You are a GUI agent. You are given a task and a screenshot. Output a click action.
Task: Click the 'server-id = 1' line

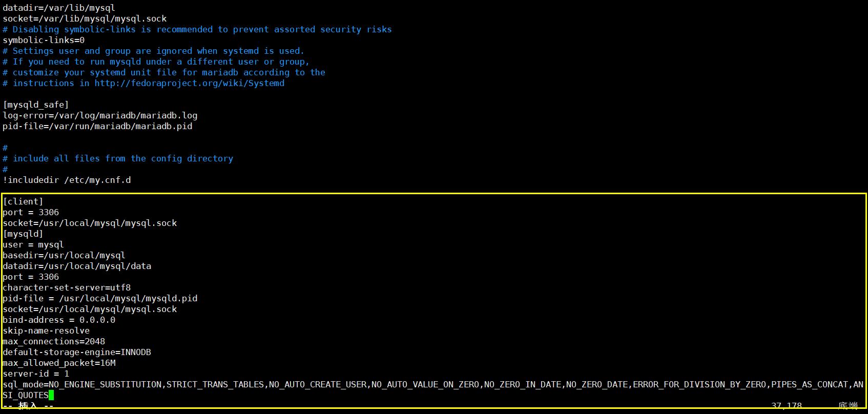tap(36, 374)
